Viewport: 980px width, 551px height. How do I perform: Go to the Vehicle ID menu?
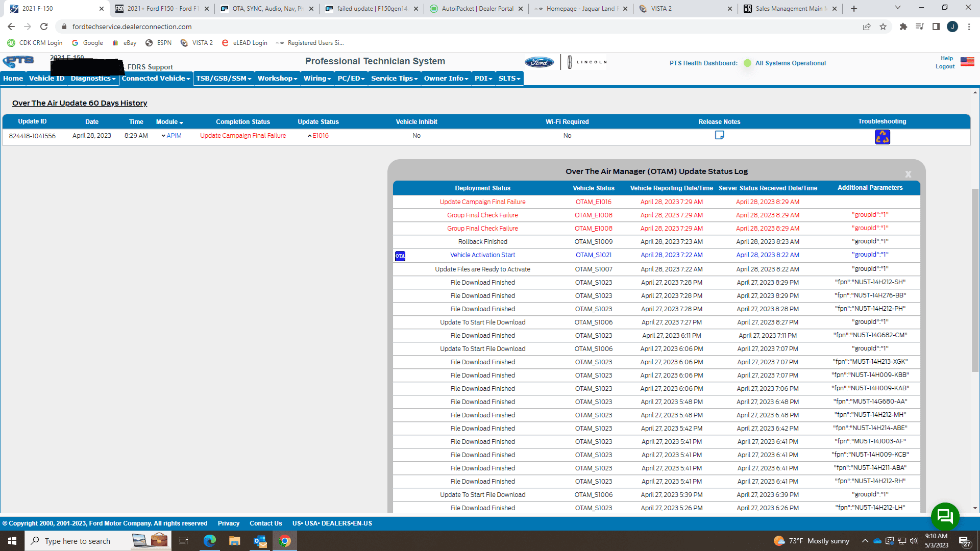tap(46, 78)
